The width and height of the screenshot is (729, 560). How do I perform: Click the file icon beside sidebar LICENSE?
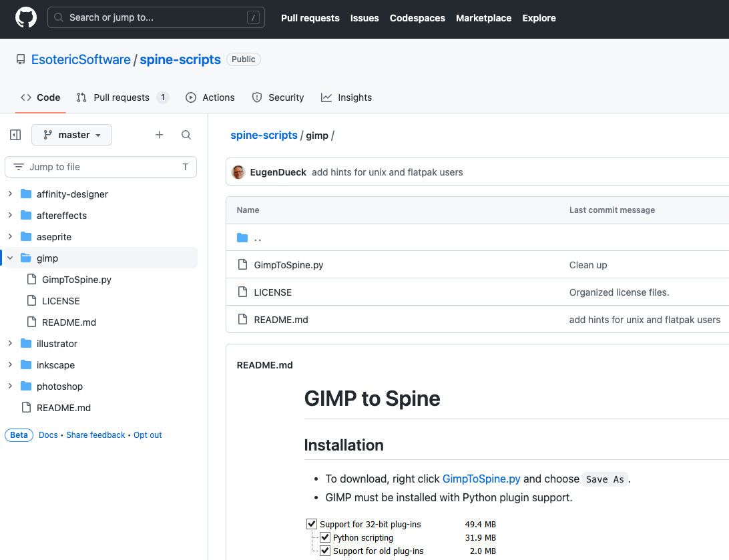(x=31, y=300)
